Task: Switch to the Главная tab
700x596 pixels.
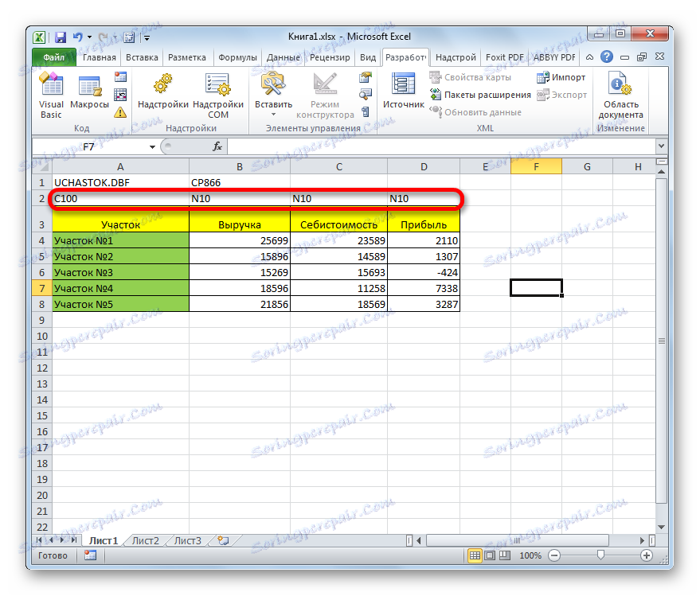Action: pyautogui.click(x=99, y=57)
